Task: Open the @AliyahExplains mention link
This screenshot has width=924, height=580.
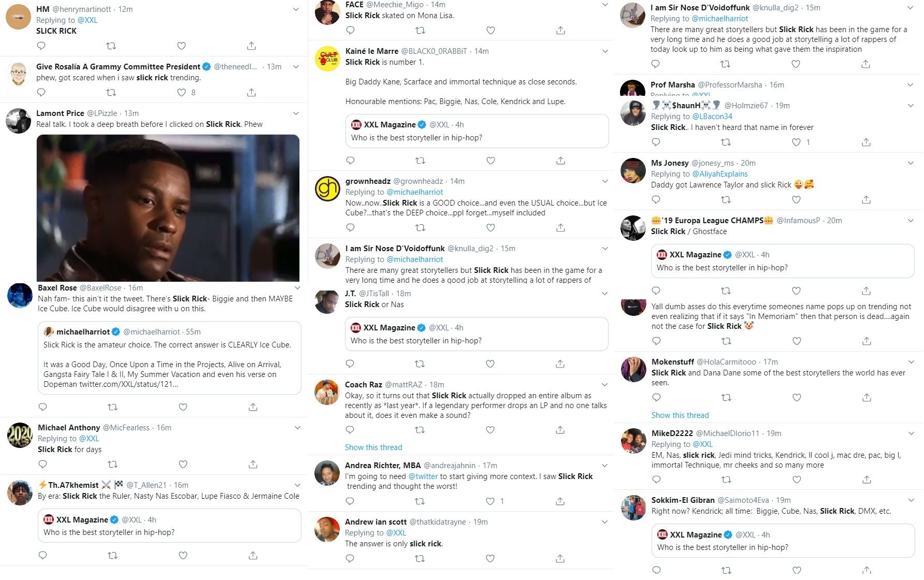Action: click(x=720, y=174)
